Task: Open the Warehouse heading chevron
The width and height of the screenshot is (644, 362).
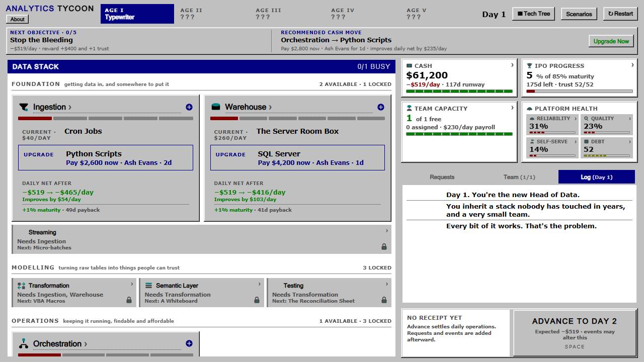Action: click(270, 107)
